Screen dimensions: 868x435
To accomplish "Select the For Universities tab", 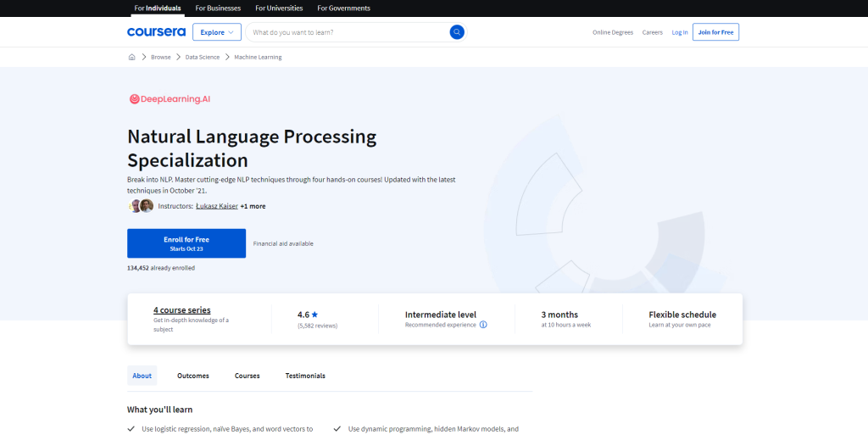I will pyautogui.click(x=279, y=8).
